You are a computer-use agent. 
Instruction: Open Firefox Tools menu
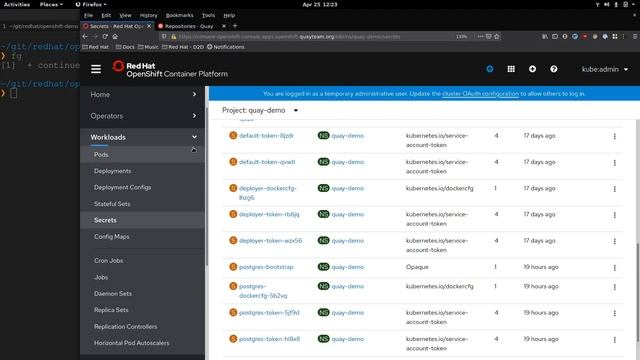208,15
